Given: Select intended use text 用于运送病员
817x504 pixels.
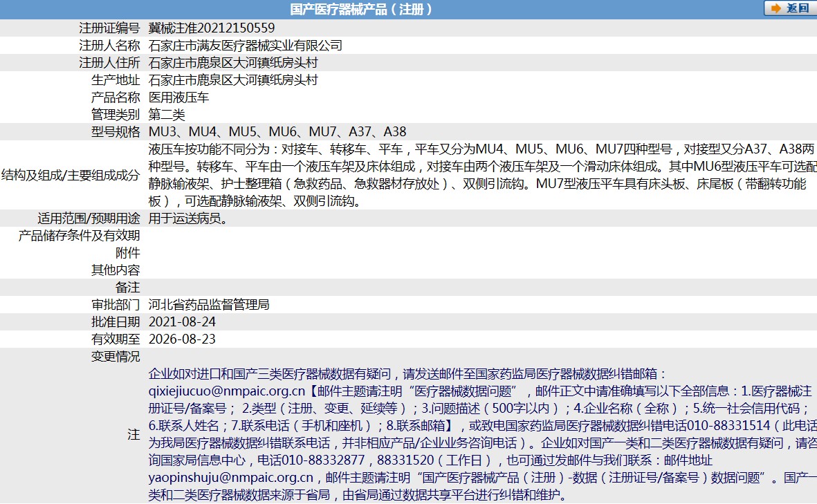Looking at the screenshot, I should click(x=188, y=218).
